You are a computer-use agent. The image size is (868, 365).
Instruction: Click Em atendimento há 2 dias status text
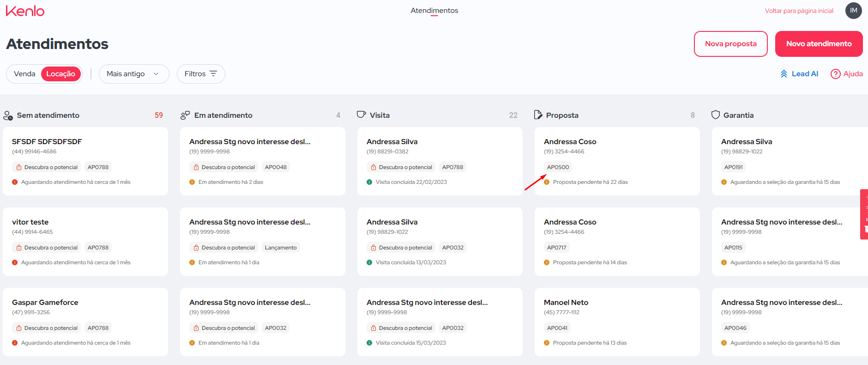tap(231, 182)
